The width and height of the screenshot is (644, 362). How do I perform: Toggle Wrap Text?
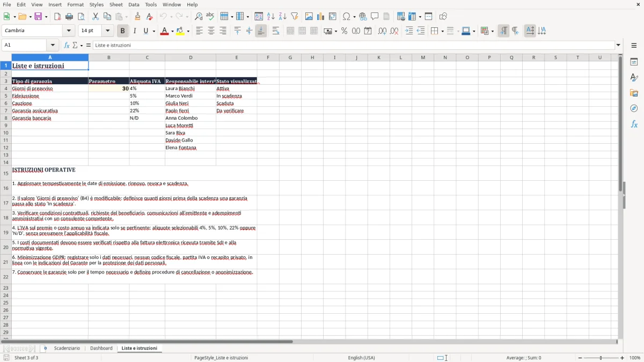point(276,31)
